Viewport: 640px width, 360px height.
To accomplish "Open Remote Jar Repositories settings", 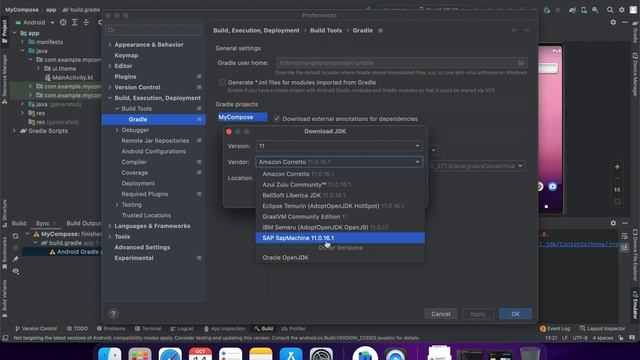I will pos(155,140).
